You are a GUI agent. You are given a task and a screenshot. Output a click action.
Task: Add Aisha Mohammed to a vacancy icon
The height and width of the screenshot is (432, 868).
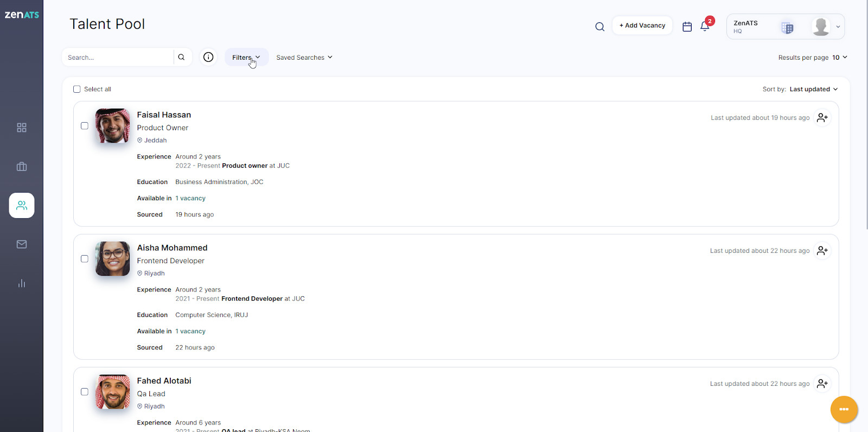[822, 251]
